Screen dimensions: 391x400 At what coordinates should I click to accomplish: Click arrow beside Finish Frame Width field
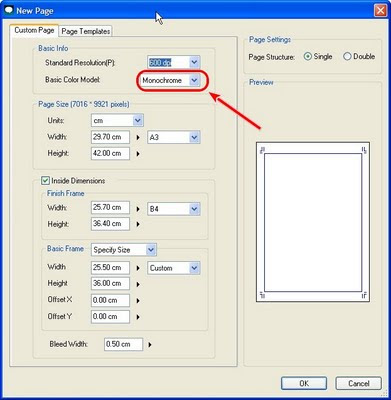138,209
